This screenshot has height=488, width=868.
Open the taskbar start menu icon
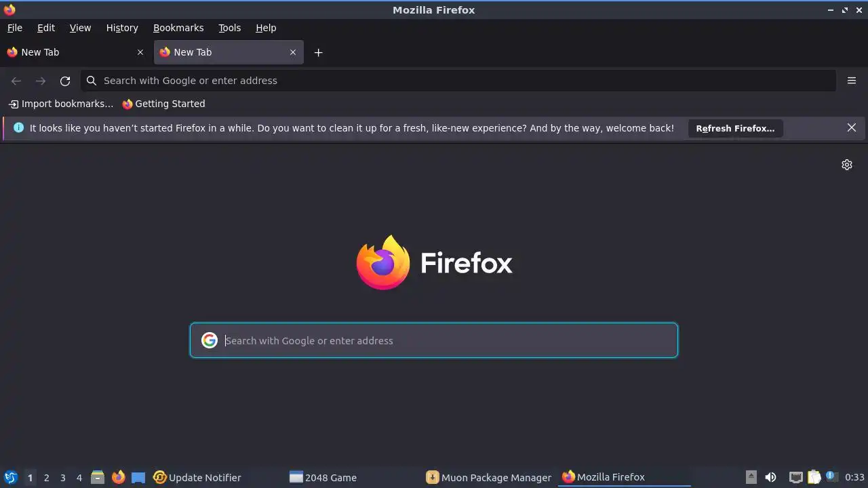[11, 477]
